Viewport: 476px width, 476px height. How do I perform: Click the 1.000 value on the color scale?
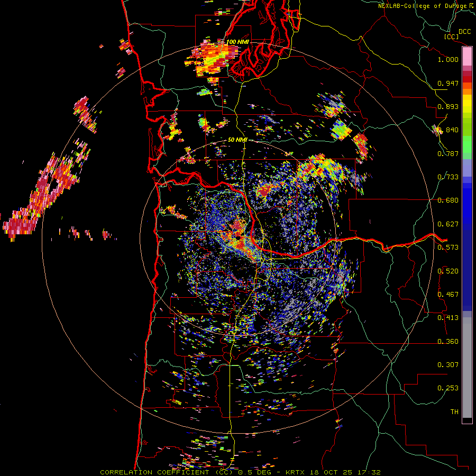tap(448, 59)
